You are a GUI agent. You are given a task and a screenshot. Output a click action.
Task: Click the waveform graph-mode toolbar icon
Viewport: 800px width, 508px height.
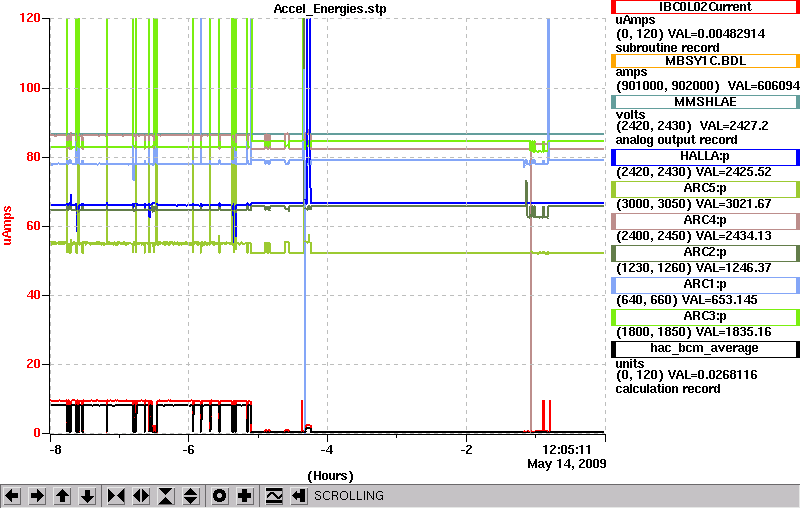coord(274,496)
